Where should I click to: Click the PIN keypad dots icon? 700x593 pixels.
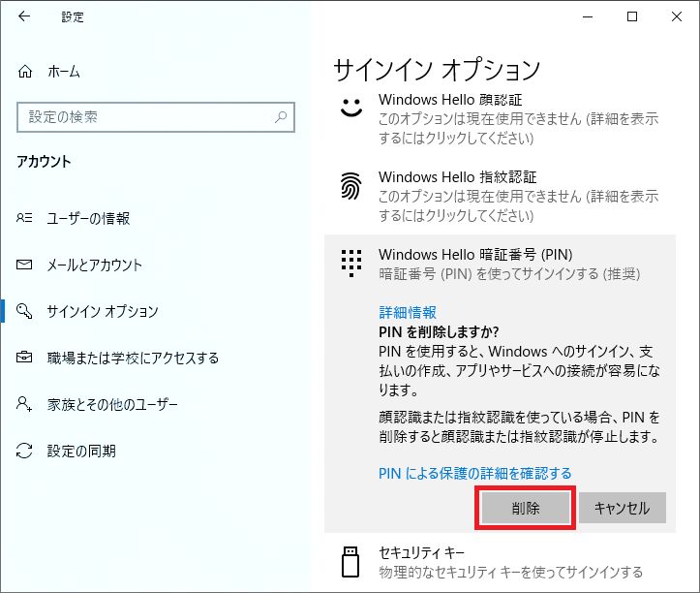[x=351, y=264]
